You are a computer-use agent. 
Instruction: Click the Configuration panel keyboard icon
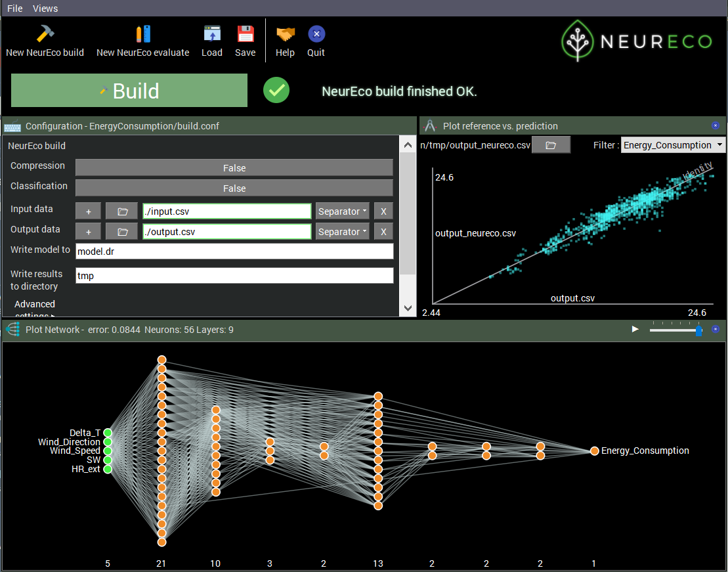click(x=12, y=126)
